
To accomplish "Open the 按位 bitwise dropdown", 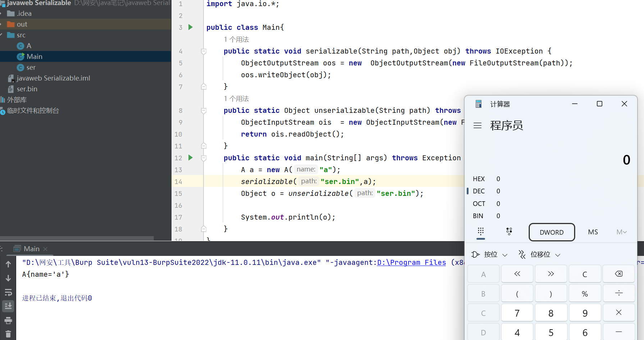I will click(490, 254).
